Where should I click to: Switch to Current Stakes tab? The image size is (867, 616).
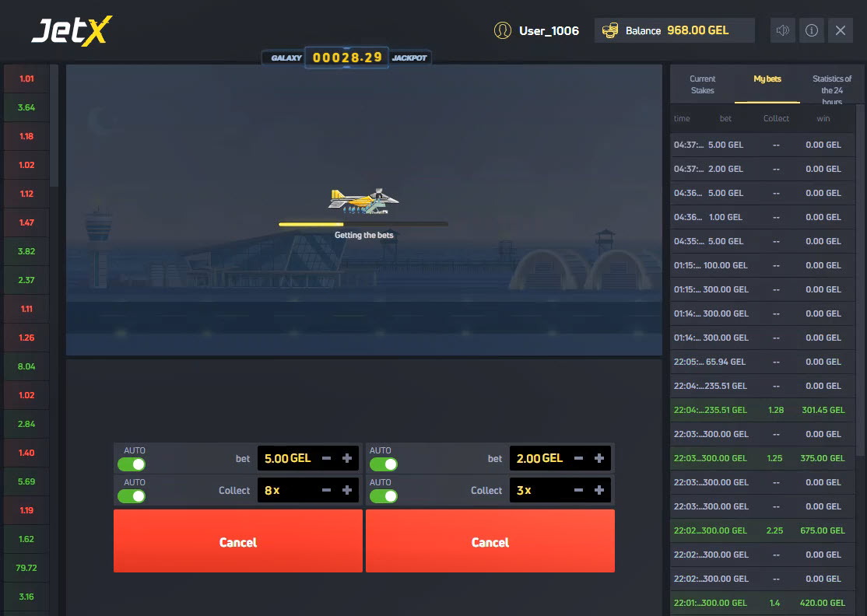[x=702, y=84]
